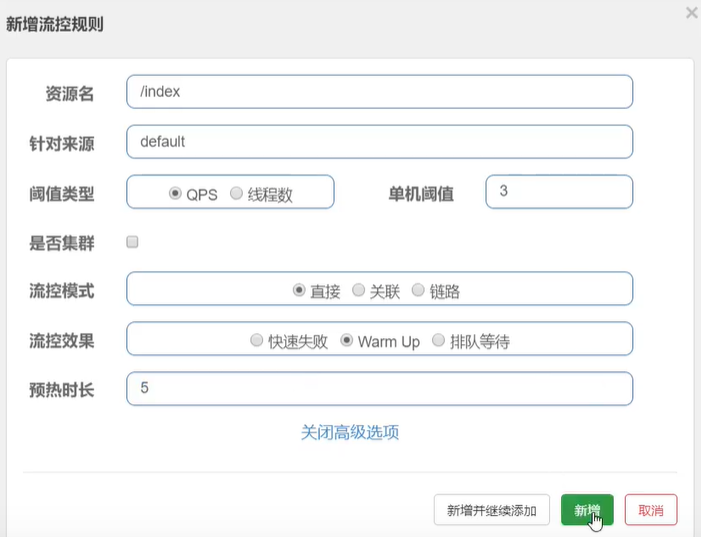Click the 资源名 input field
The image size is (701, 537).
tap(380, 92)
